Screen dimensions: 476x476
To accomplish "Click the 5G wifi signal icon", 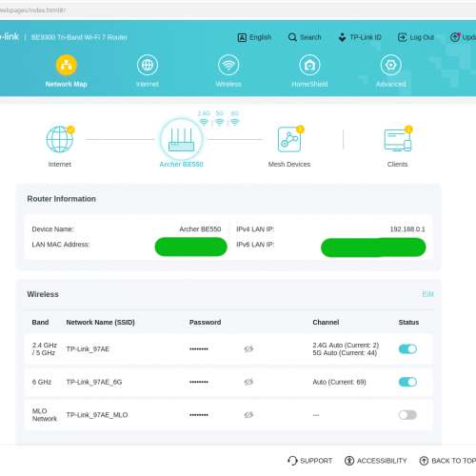I will [x=219, y=122].
